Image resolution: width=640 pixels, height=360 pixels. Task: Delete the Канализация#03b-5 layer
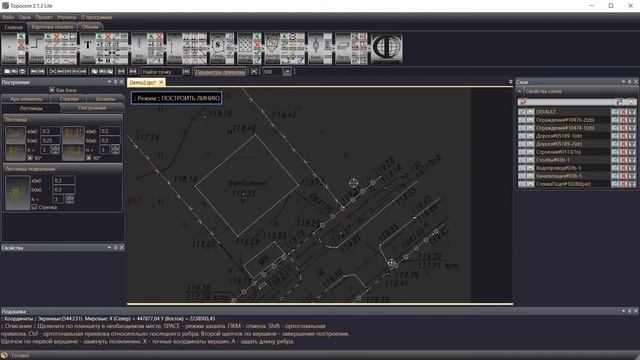coord(623,176)
